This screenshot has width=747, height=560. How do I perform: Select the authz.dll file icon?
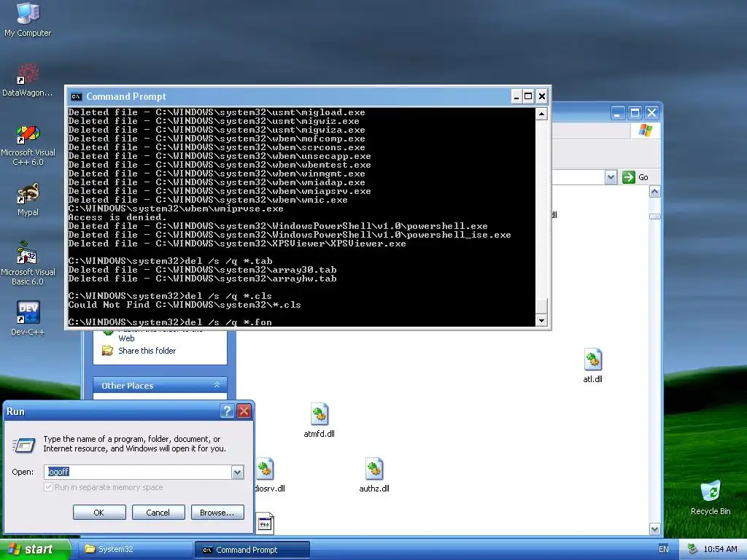point(374,474)
